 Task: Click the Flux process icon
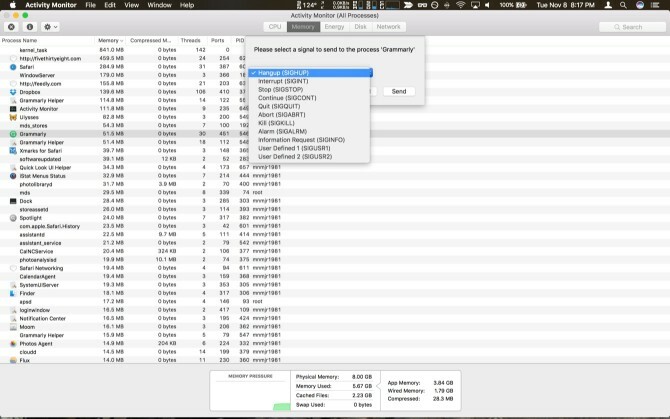[x=13, y=360]
